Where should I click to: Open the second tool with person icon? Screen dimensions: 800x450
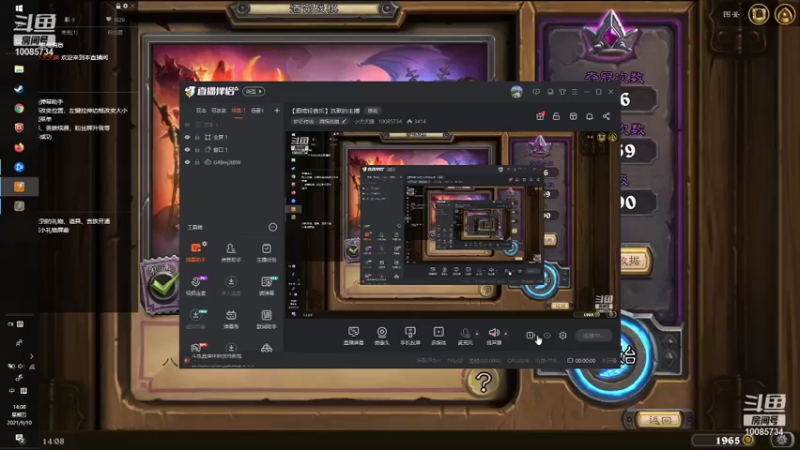(231, 252)
